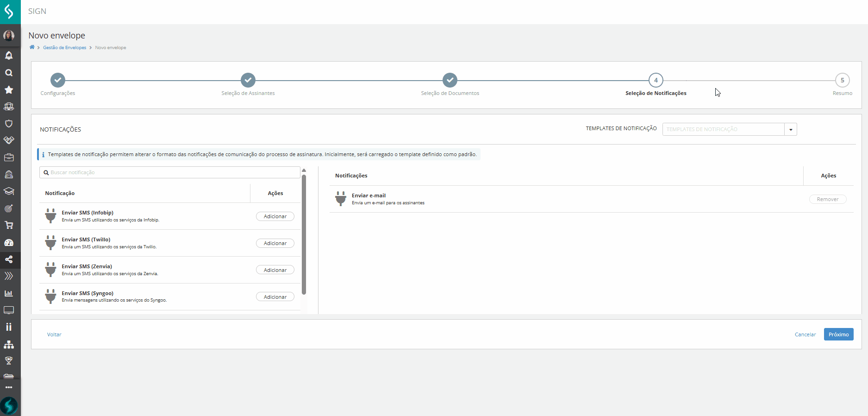This screenshot has width=868, height=416.
Task: Open the people group module icon
Action: (x=9, y=107)
